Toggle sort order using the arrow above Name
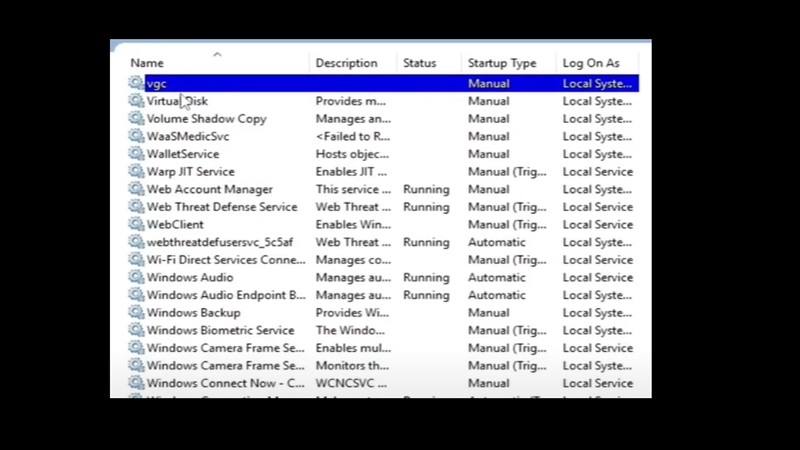800x450 pixels. (217, 55)
